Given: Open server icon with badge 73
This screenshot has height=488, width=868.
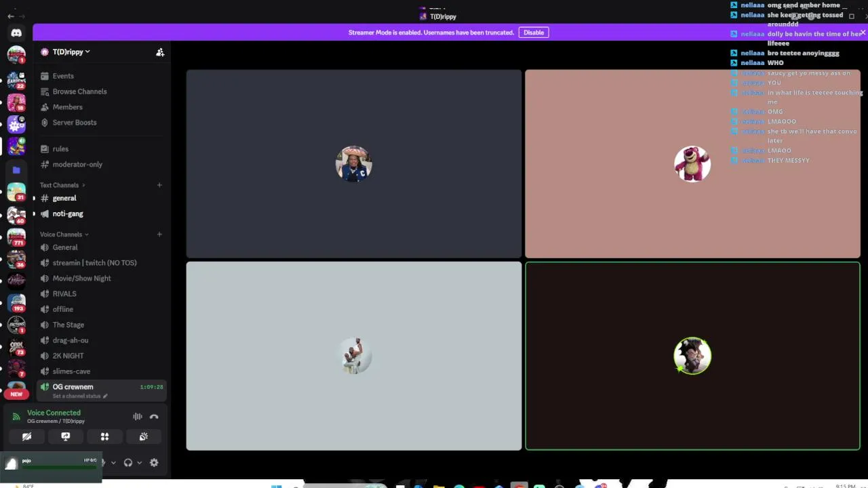Looking at the screenshot, I should click(x=16, y=347).
